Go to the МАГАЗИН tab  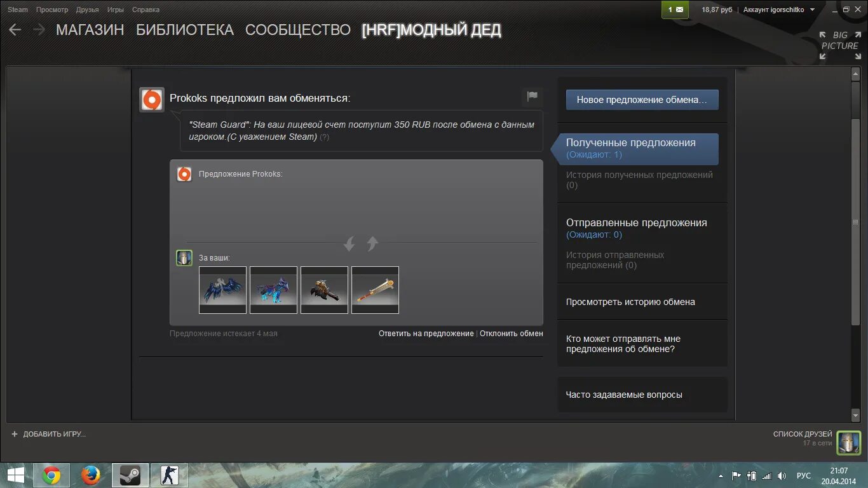click(90, 30)
